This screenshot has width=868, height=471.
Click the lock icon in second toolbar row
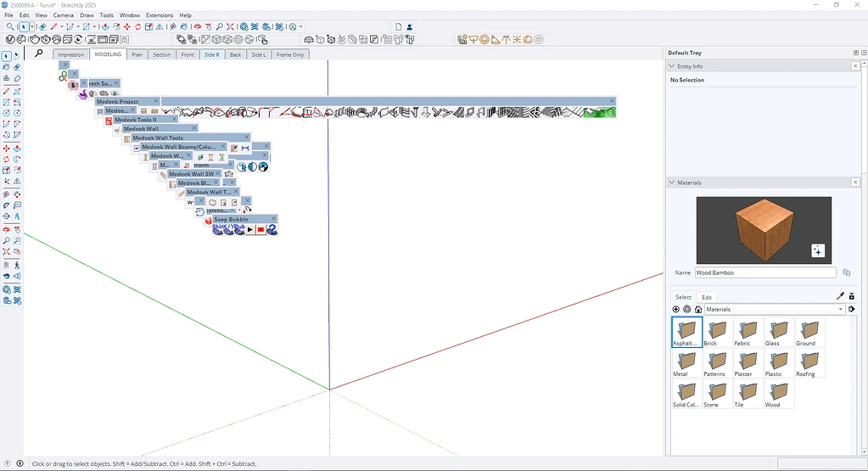point(125,39)
